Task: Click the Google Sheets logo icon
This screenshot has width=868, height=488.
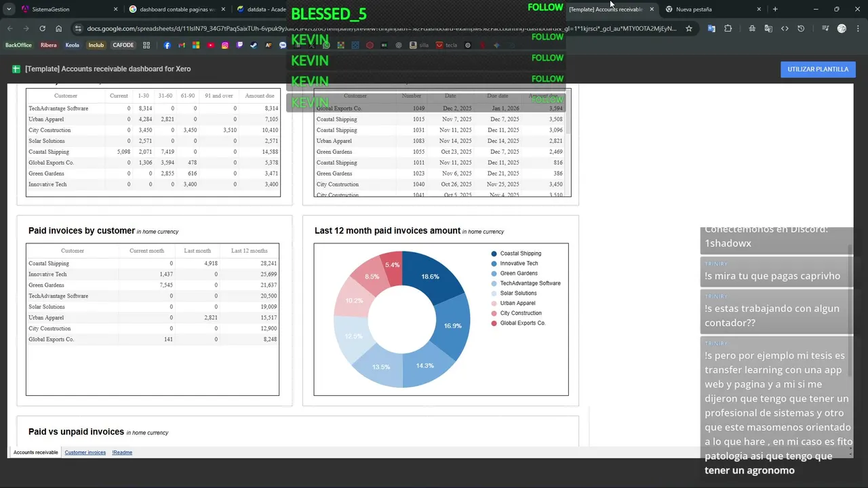Action: click(16, 69)
